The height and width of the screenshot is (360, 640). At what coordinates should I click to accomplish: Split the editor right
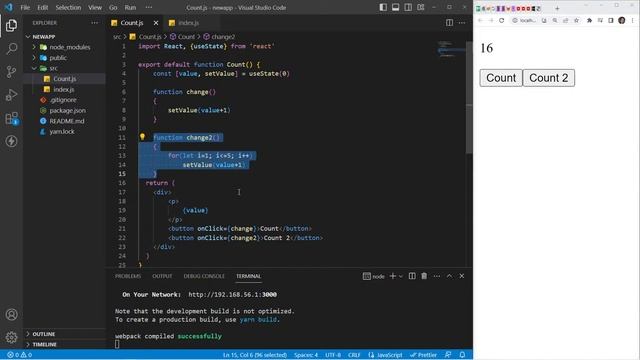(x=449, y=23)
